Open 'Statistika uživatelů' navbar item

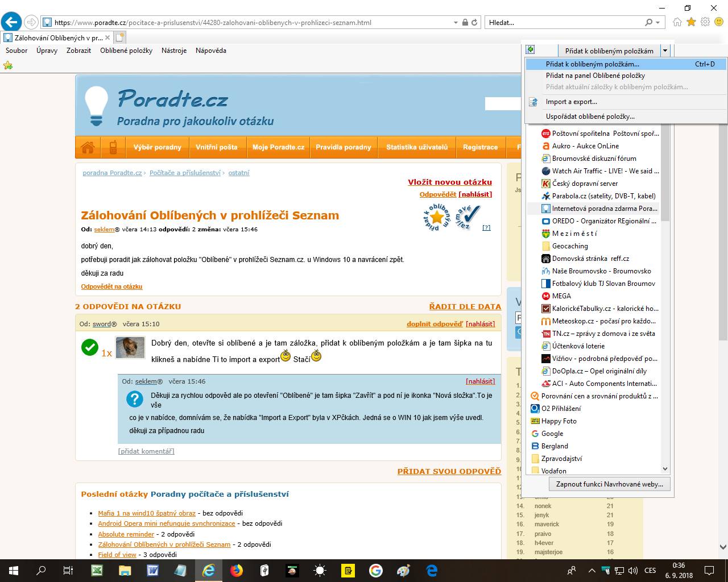(417, 147)
